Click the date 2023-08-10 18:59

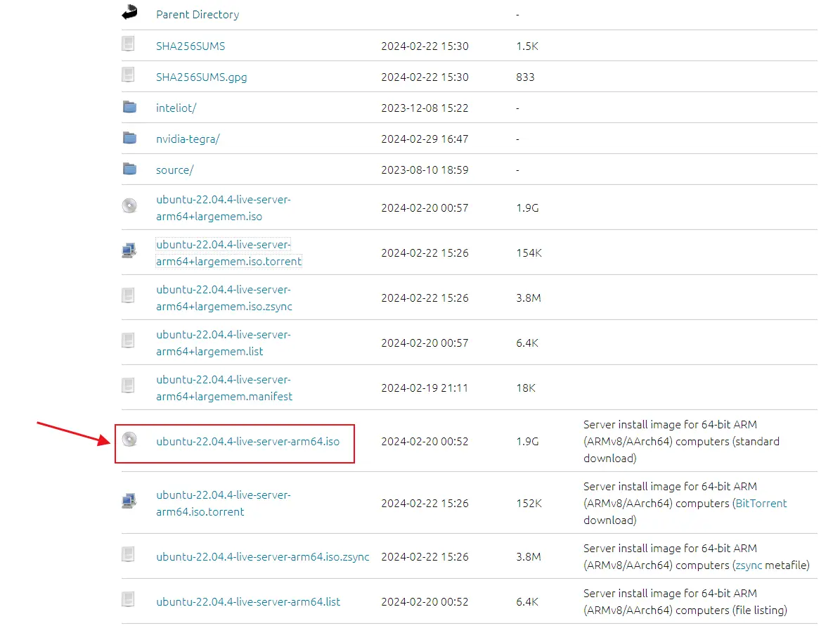click(x=425, y=170)
